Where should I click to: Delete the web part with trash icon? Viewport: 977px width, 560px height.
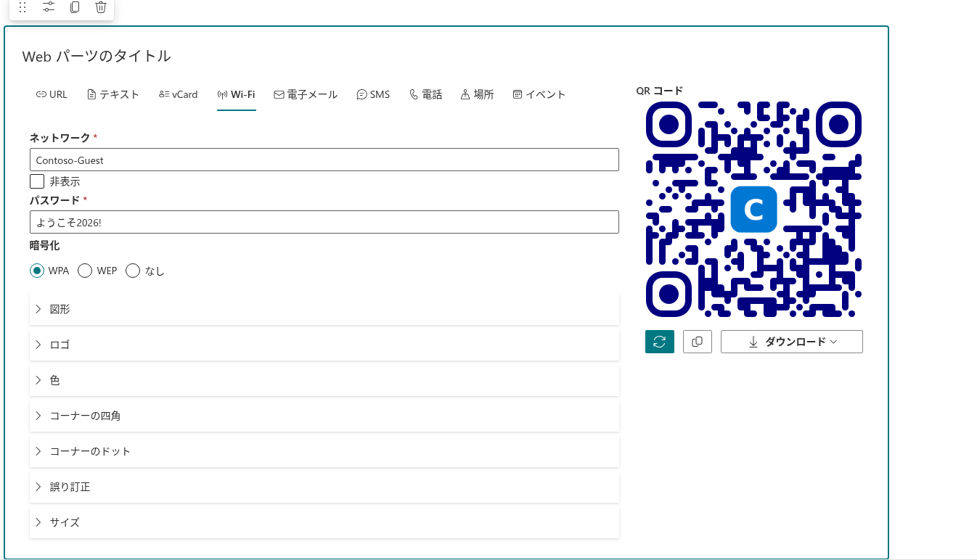tap(101, 7)
